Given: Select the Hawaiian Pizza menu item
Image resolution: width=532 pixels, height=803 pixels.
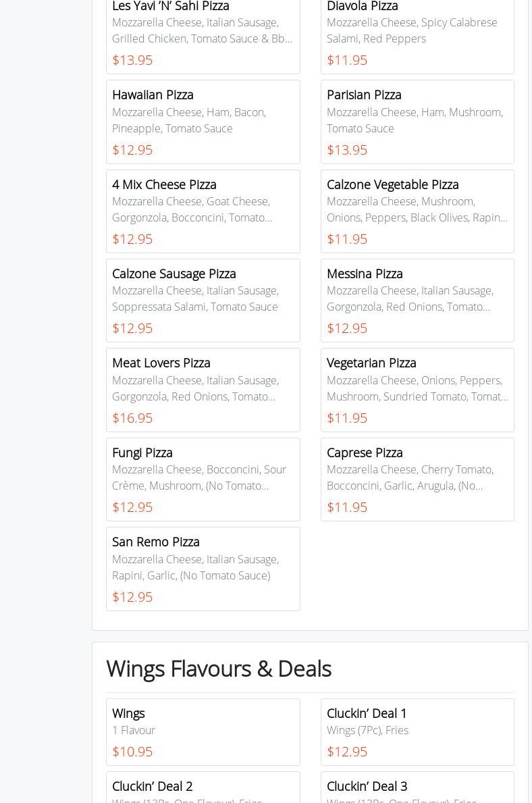Looking at the screenshot, I should 203,122.
